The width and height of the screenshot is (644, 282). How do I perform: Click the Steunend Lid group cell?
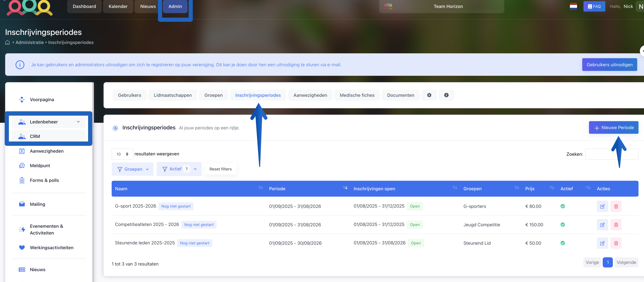click(x=477, y=243)
